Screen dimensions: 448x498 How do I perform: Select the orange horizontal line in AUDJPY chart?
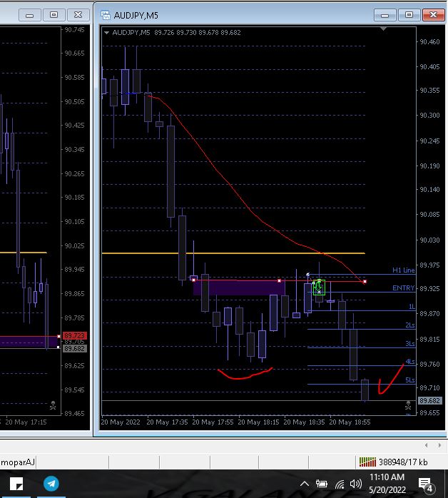(x=233, y=253)
